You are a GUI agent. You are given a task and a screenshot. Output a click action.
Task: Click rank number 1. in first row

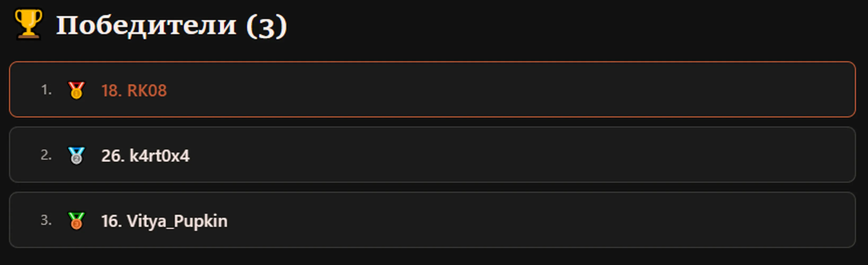coord(46,90)
